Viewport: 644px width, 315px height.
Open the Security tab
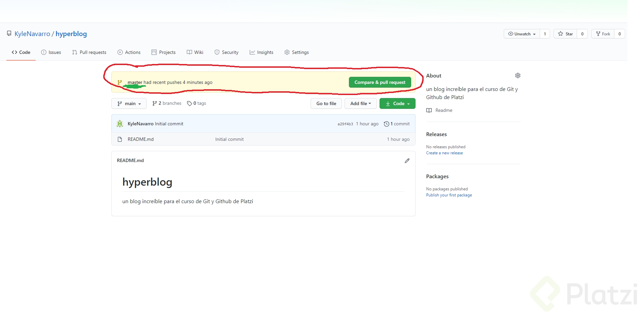tap(226, 52)
